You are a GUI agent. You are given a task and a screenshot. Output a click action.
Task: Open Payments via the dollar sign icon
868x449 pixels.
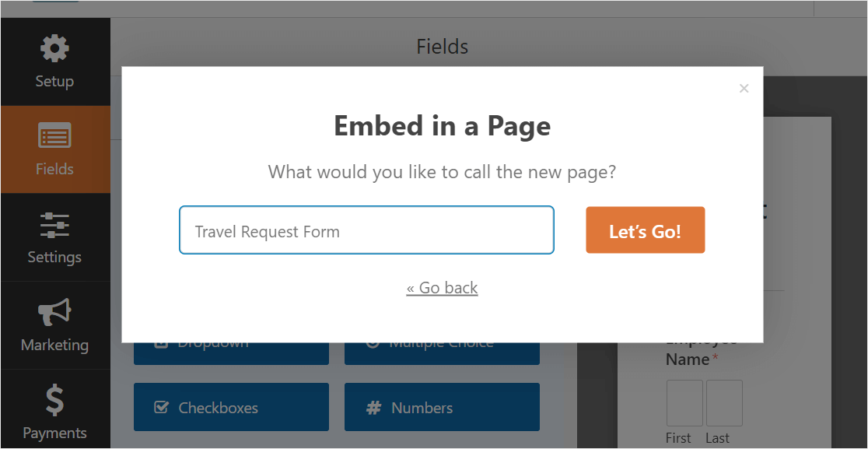coord(54,401)
